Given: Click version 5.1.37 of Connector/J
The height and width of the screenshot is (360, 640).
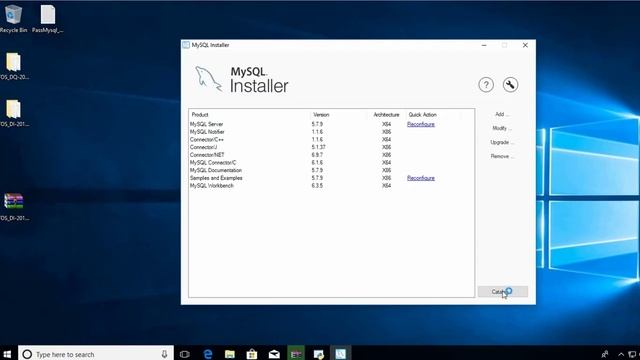Looking at the screenshot, I should [318, 147].
